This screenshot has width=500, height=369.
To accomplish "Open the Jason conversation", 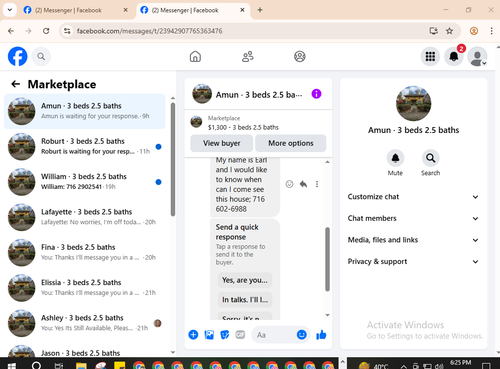I will click(x=85, y=350).
